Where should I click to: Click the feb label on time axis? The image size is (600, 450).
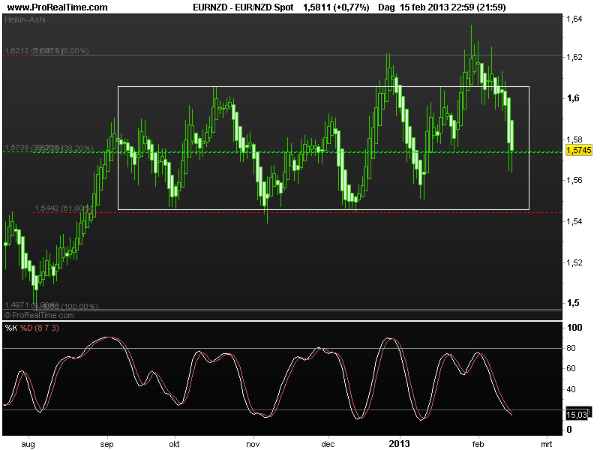[478, 444]
